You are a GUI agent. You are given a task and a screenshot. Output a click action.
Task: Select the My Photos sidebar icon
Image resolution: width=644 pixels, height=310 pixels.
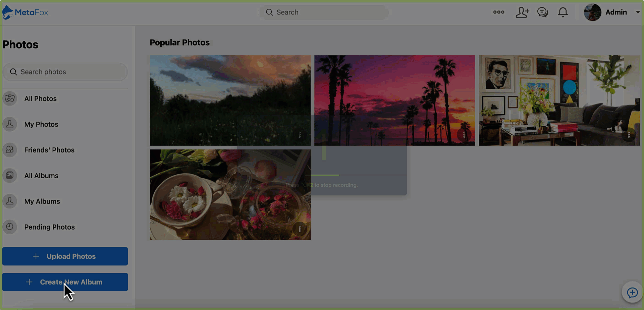10,124
